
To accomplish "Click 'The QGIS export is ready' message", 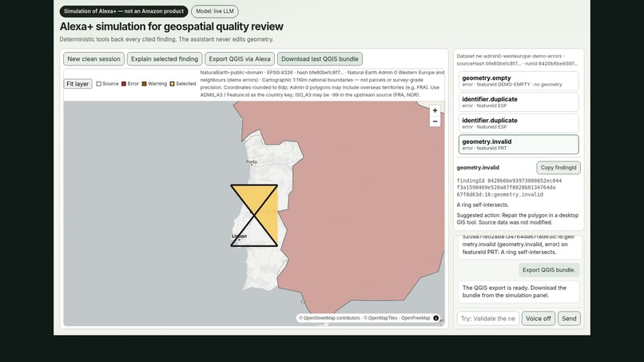I will (x=519, y=292).
